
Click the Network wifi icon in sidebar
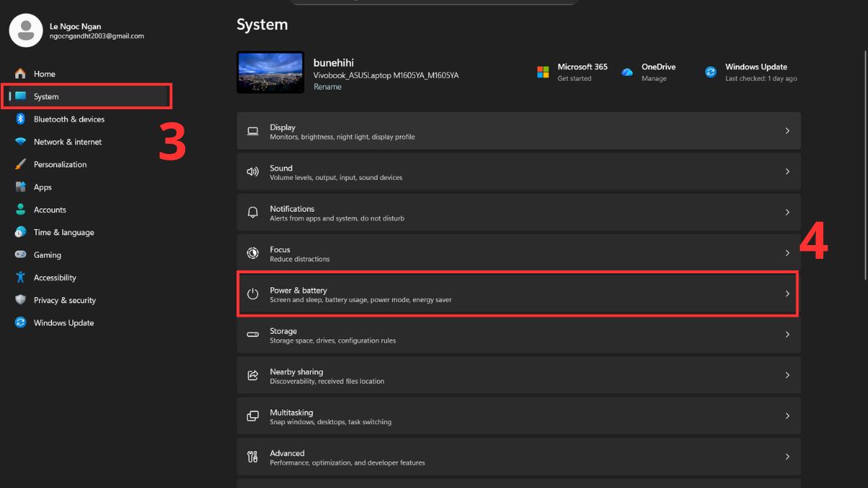(x=20, y=142)
